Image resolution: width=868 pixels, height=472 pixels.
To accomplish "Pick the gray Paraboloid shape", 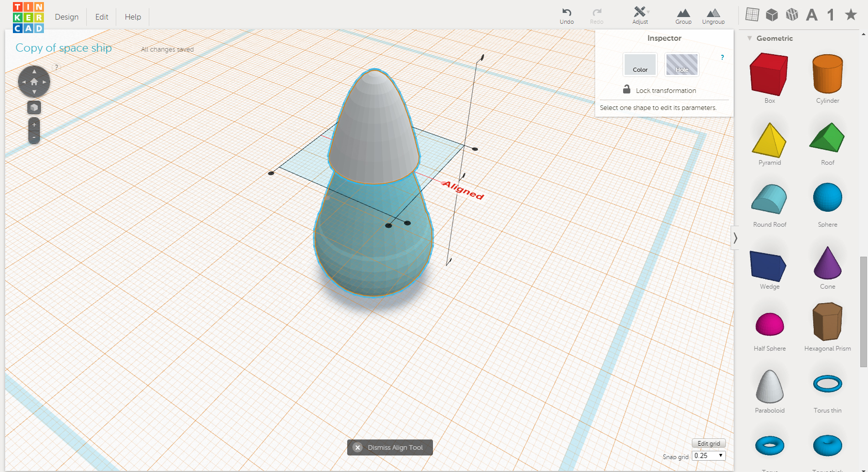I will (x=770, y=387).
